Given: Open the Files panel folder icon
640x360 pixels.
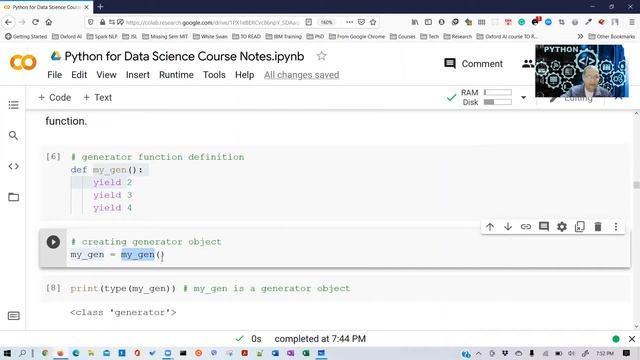Looking at the screenshot, I should (x=13, y=197).
